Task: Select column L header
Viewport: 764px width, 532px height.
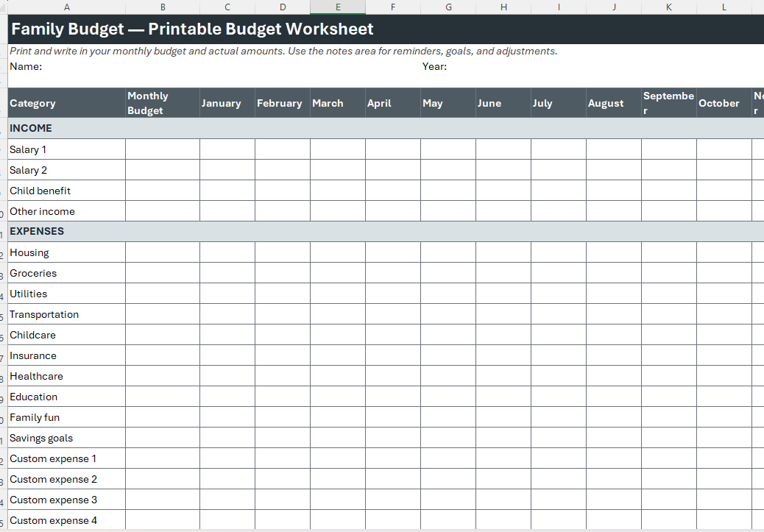Action: point(724,7)
